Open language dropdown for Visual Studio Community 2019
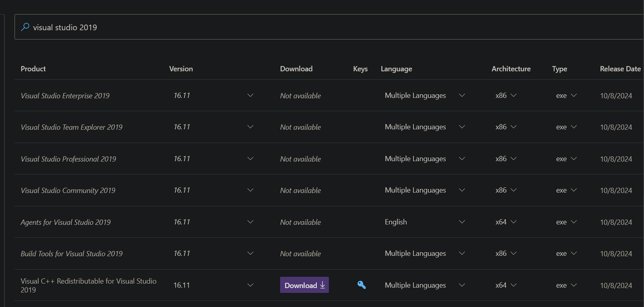Screen dimensions: 644x307 [425, 190]
